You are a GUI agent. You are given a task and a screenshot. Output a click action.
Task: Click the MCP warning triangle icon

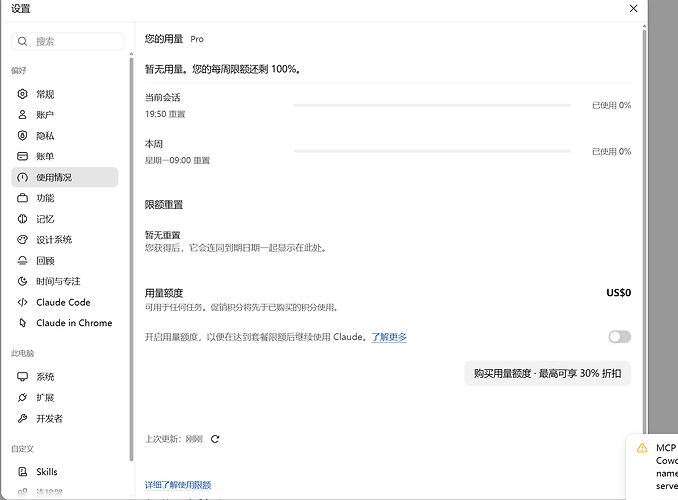[x=642, y=448]
